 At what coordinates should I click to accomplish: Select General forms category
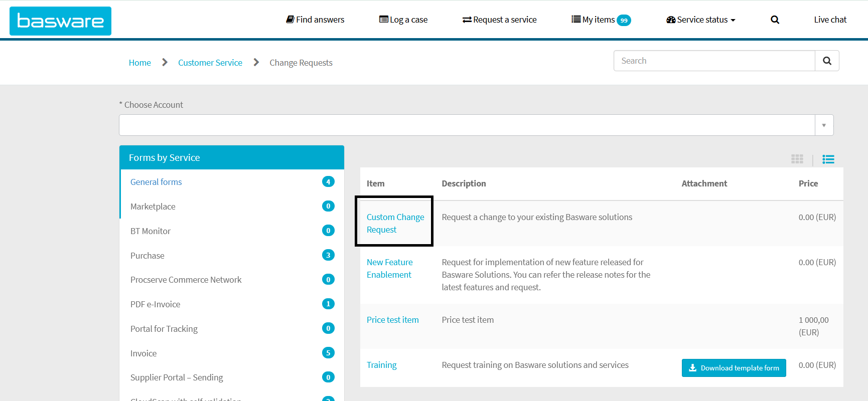[156, 182]
